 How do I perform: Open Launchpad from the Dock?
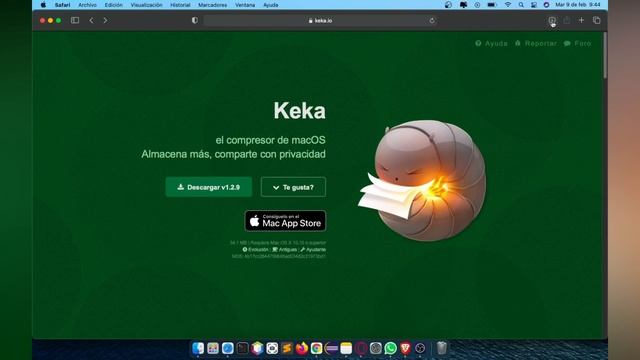tap(213, 348)
